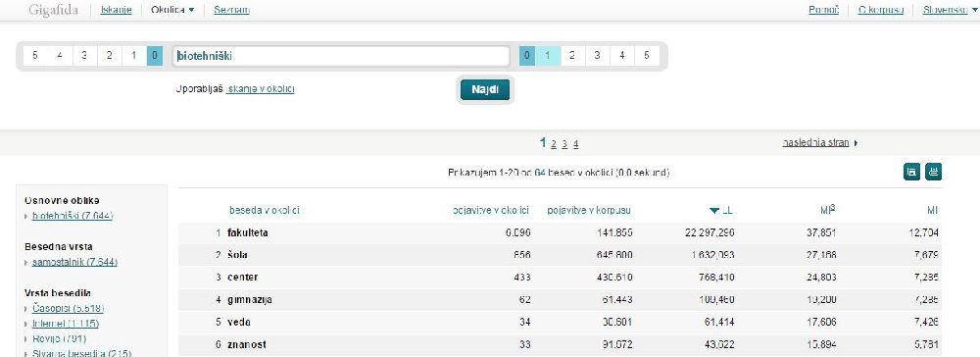Toggle right context position 5

point(647,56)
